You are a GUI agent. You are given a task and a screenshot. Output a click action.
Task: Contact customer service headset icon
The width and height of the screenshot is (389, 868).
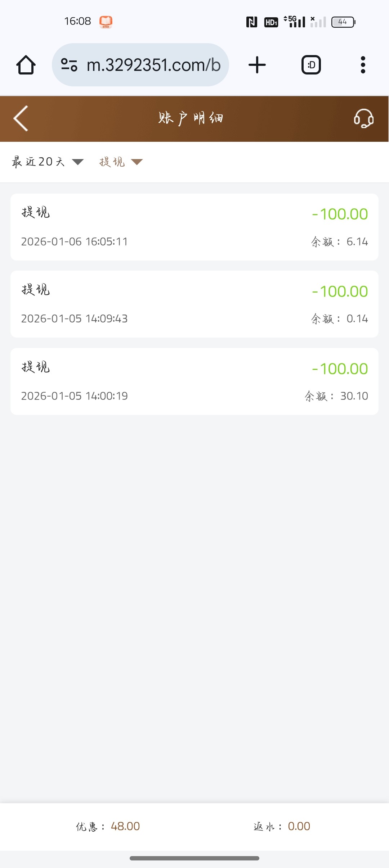tap(363, 118)
